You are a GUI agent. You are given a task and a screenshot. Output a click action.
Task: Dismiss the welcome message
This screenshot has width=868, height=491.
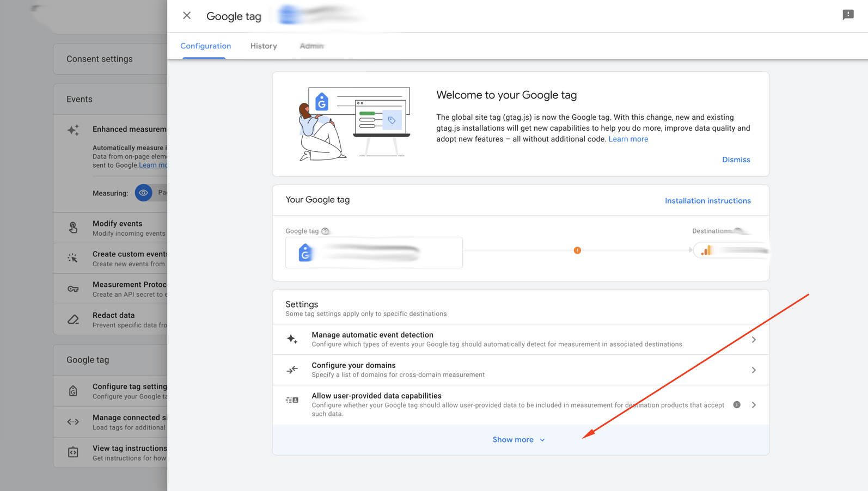(x=736, y=159)
